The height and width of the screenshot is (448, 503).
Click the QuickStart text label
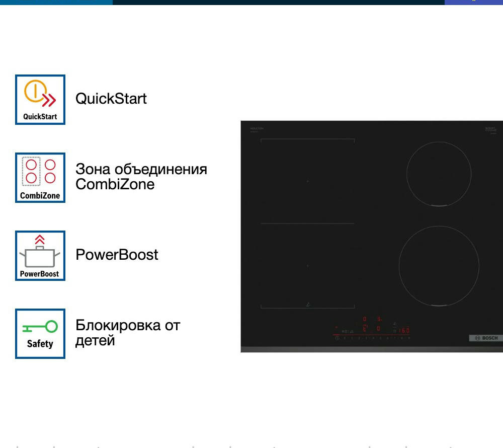pos(111,98)
